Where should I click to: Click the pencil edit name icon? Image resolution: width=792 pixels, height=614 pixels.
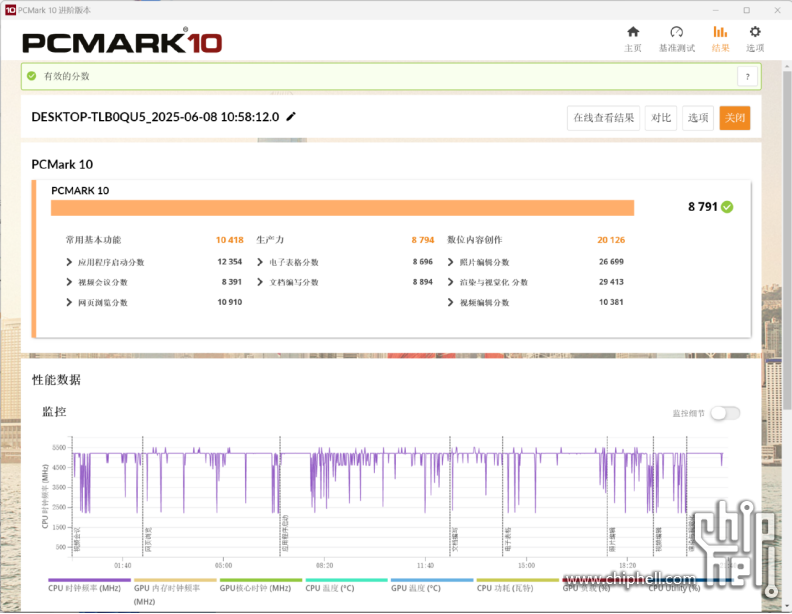tap(291, 117)
